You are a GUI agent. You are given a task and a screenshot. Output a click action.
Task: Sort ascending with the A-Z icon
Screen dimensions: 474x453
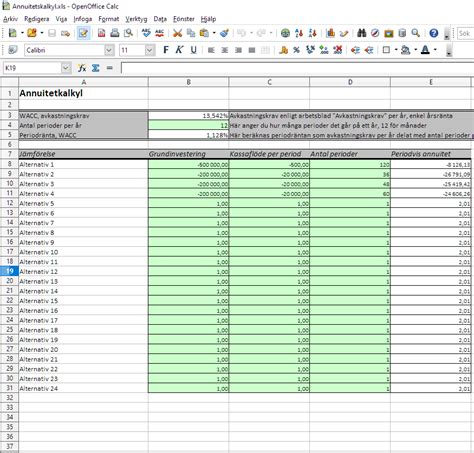[299, 33]
